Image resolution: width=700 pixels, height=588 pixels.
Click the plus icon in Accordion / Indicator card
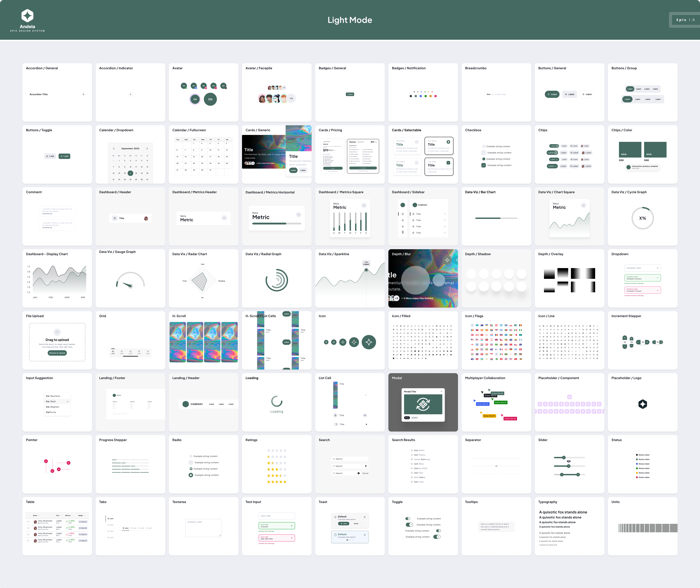(130, 94)
